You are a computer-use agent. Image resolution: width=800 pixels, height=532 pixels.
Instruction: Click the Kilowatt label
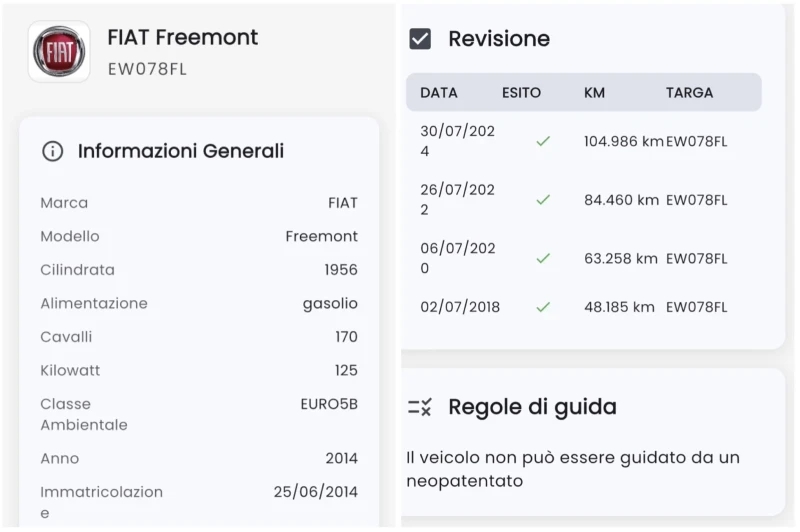coord(70,370)
